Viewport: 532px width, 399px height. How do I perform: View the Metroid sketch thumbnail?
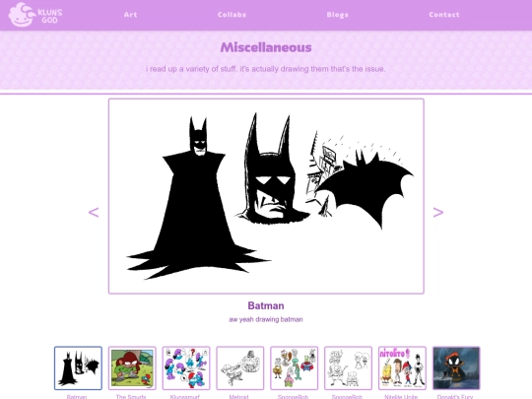coord(239,368)
